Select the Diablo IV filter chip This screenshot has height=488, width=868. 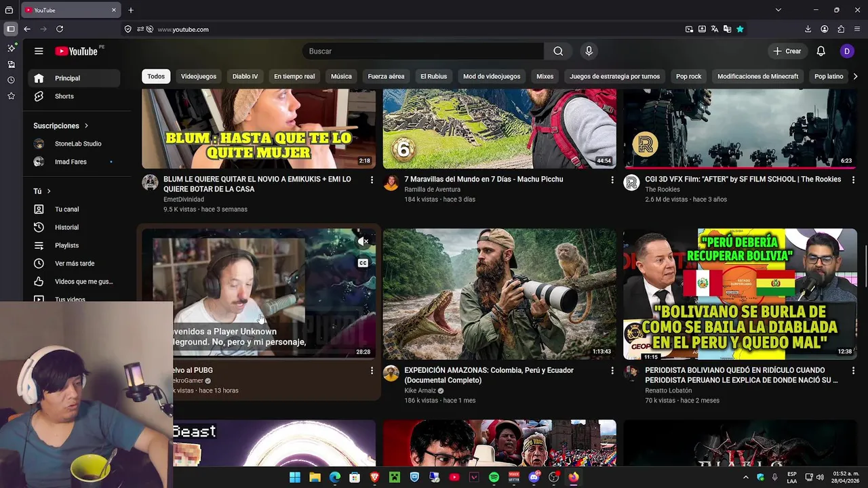click(245, 77)
